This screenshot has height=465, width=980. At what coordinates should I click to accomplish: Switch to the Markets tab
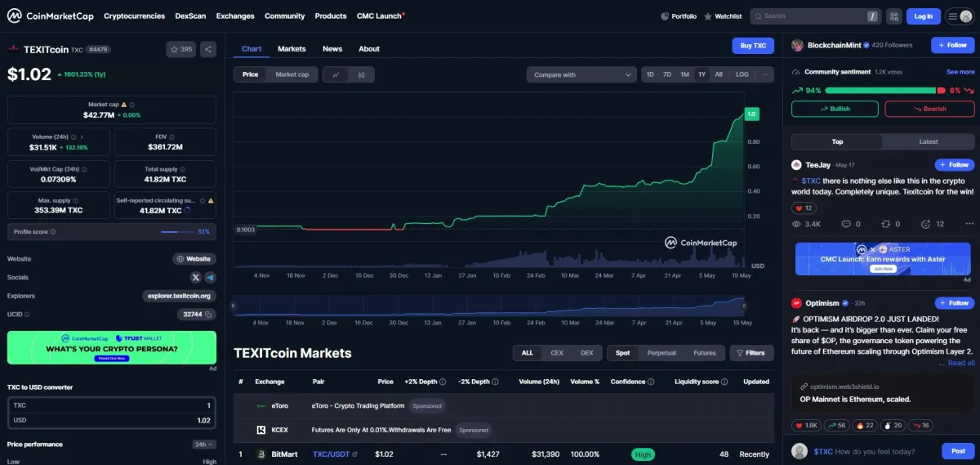coord(292,49)
